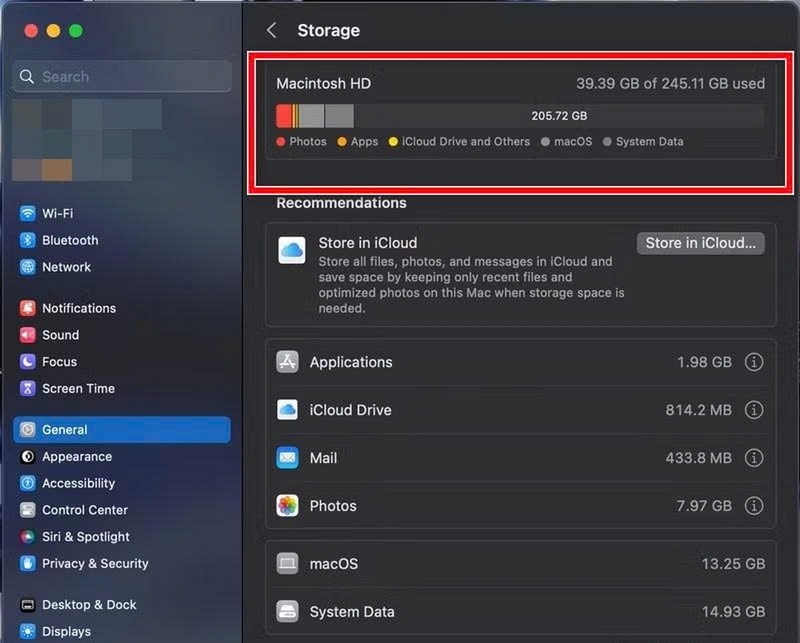The height and width of the screenshot is (643, 800).
Task: Click the macOS laptop icon
Action: (287, 563)
